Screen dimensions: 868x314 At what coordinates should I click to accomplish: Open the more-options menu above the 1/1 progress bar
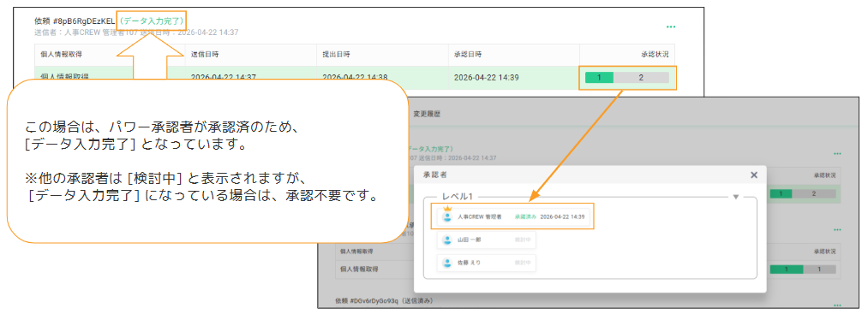837,229
